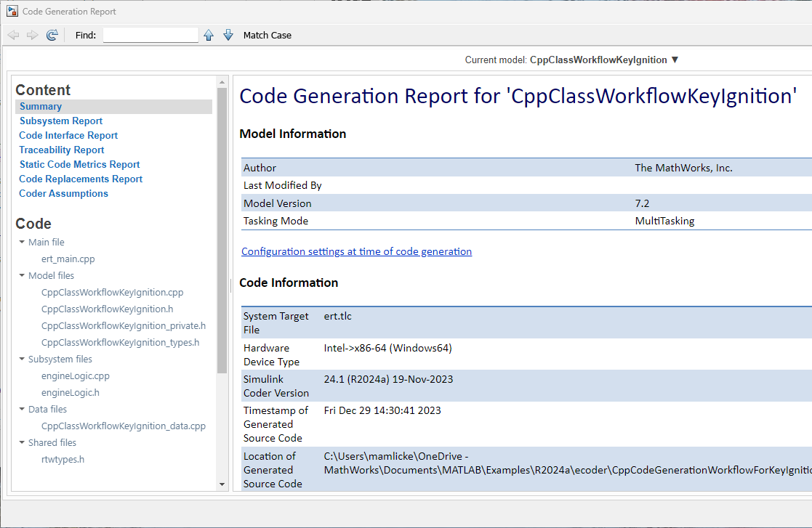812x528 pixels.
Task: Toggle the Match Case option
Action: pyautogui.click(x=267, y=35)
